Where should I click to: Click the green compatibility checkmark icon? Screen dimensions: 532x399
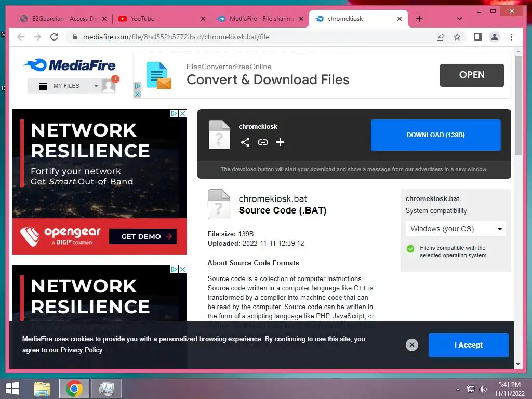410,249
